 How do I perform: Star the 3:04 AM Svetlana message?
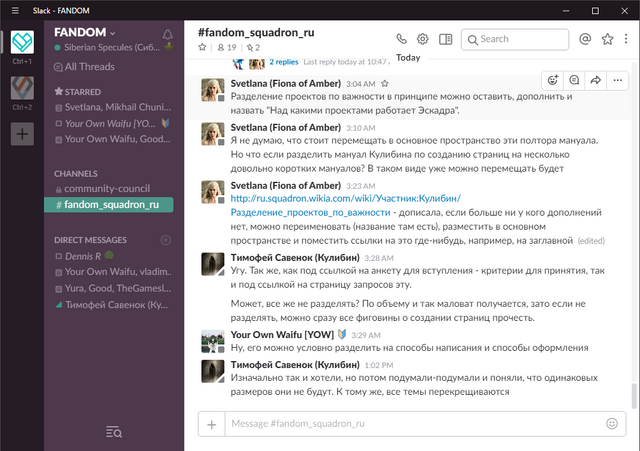click(384, 84)
